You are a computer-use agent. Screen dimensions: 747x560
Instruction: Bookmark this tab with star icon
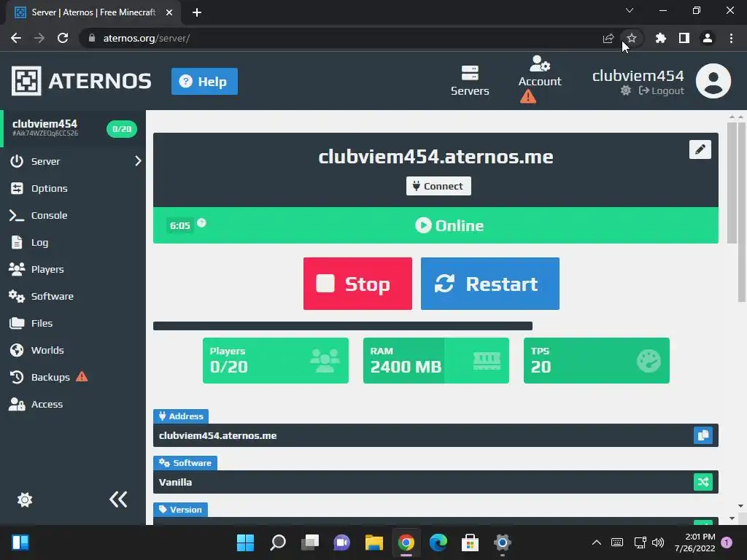(632, 38)
